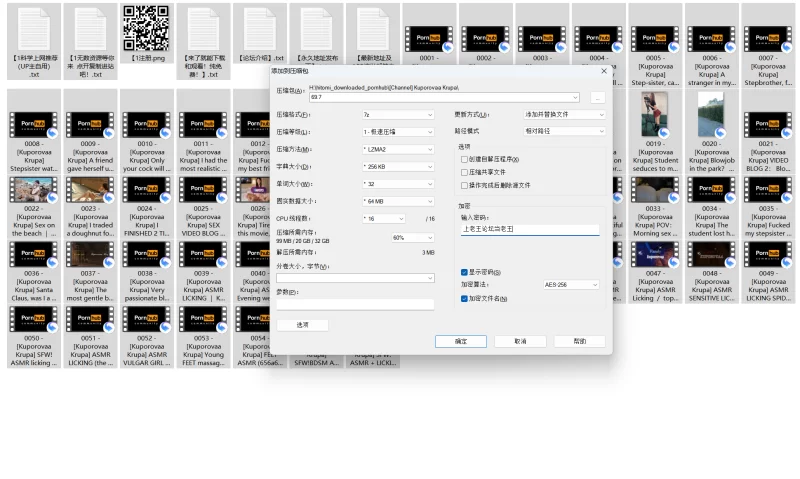800x479 pixels.
Task: Select video file 0008 in the folder
Action: click(34, 132)
